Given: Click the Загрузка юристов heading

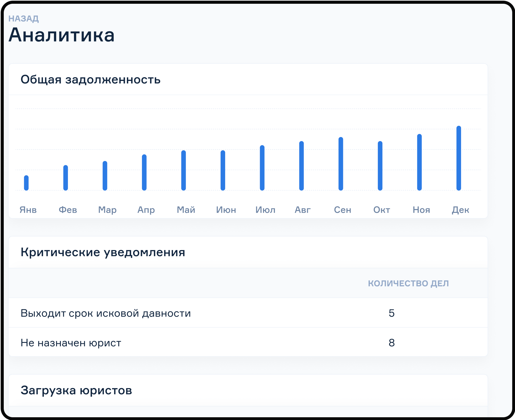Looking at the screenshot, I should tap(76, 390).
